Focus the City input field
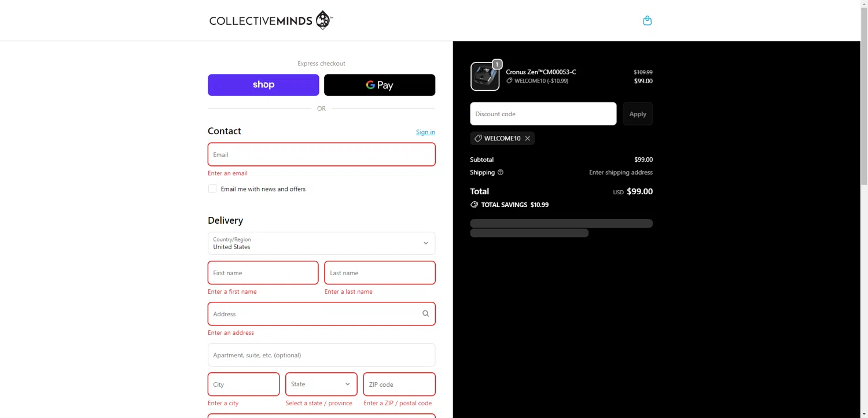 (244, 384)
